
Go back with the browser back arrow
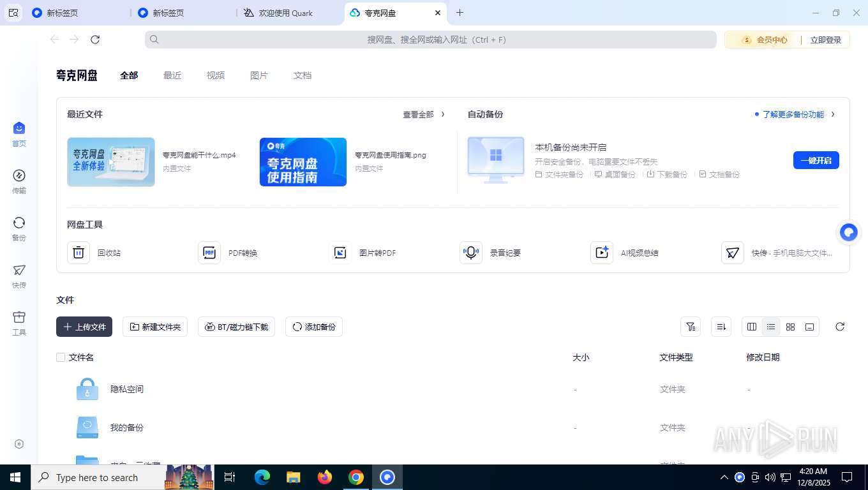pyautogui.click(x=55, y=40)
